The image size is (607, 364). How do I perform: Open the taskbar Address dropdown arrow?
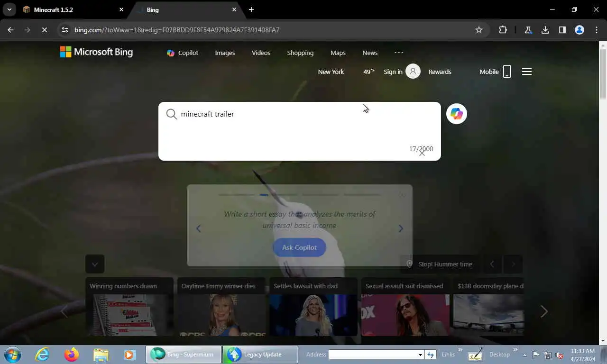point(420,355)
